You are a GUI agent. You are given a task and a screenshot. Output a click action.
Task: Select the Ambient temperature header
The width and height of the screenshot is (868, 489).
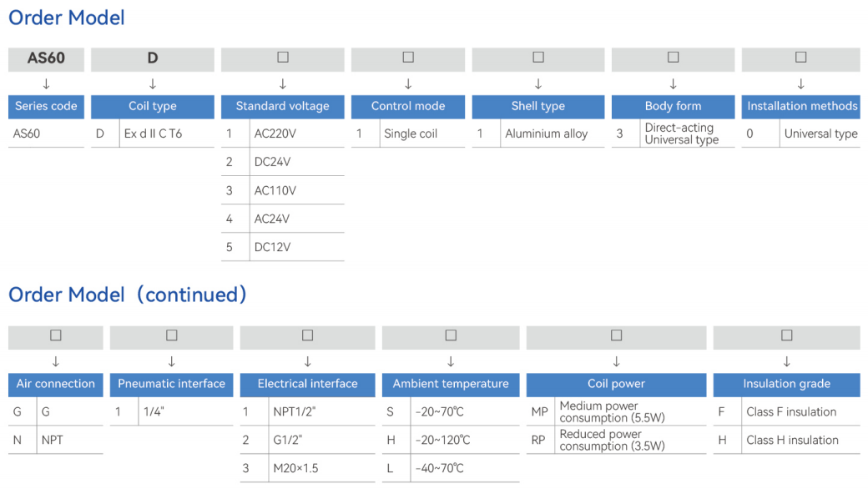451,384
